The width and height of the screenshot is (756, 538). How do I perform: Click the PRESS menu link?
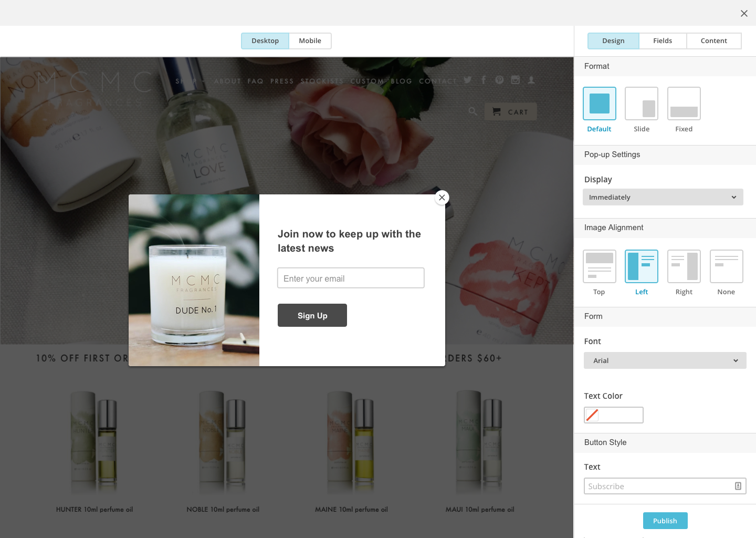[x=282, y=81]
